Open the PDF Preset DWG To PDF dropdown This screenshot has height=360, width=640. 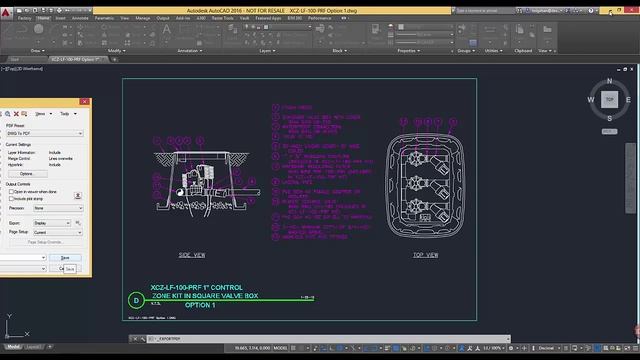(44, 133)
